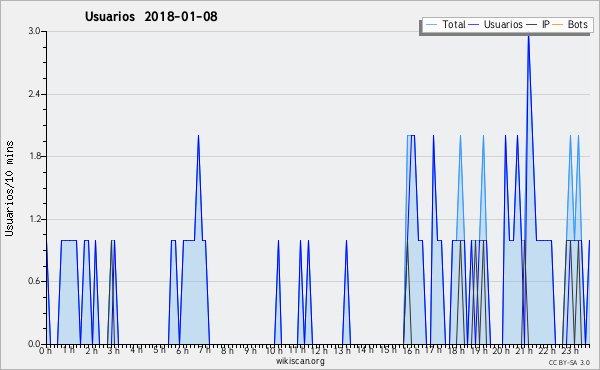Click the 0.6 y-axis value

coord(34,282)
